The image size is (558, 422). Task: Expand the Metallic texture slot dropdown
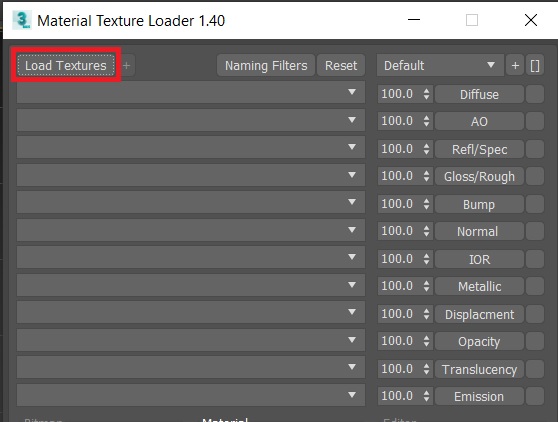pyautogui.click(x=191, y=285)
